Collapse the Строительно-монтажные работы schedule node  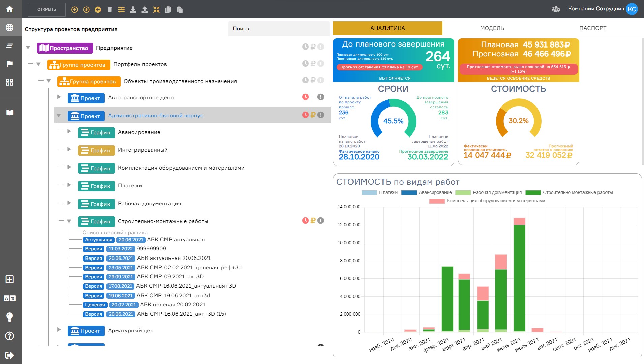coord(69,221)
